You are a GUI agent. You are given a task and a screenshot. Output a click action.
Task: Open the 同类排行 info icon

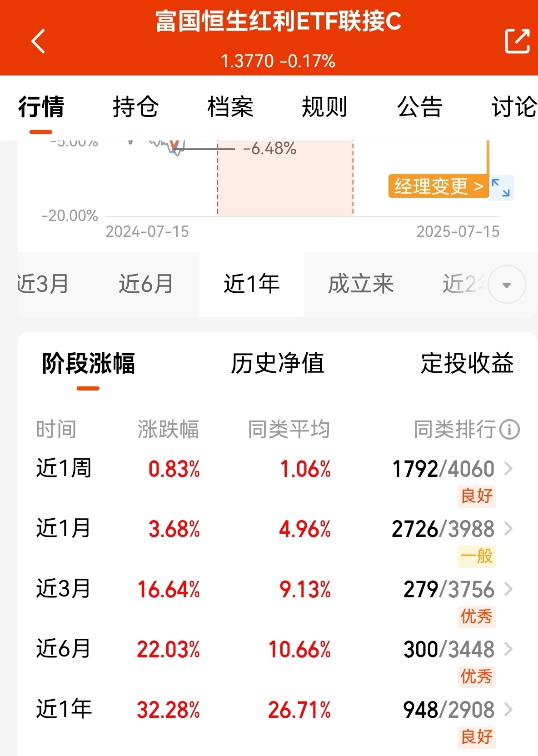(509, 430)
